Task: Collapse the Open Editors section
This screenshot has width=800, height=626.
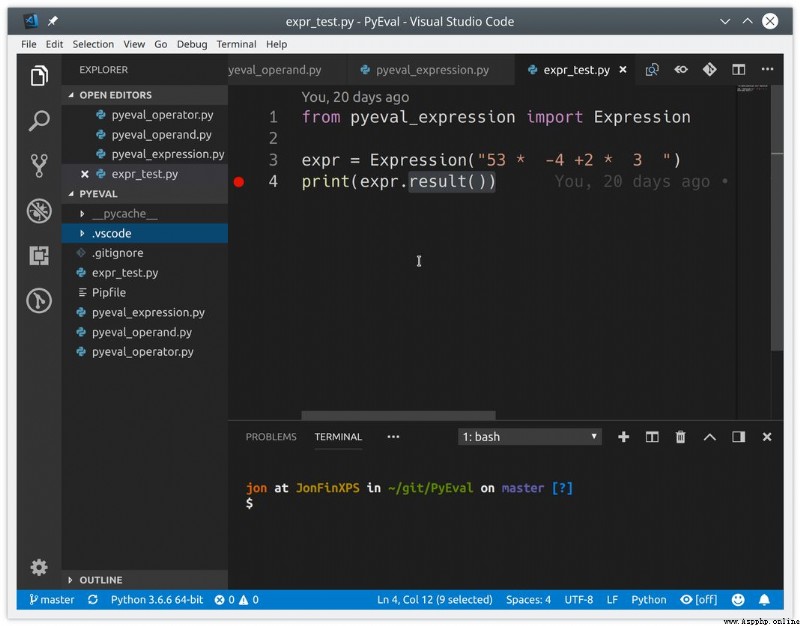Action: tap(145, 95)
